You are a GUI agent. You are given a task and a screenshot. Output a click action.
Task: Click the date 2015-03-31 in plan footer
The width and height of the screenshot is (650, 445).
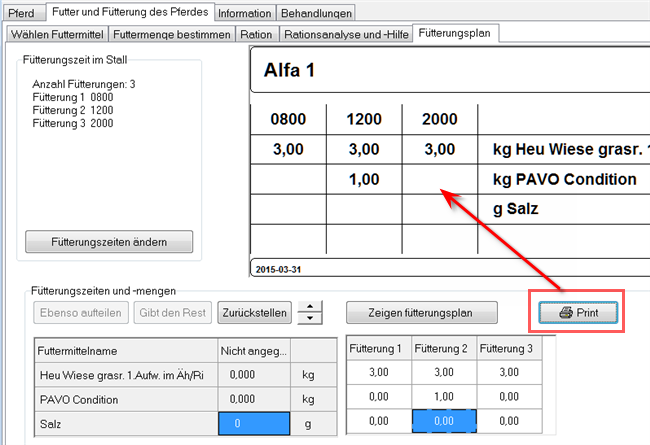(278, 270)
